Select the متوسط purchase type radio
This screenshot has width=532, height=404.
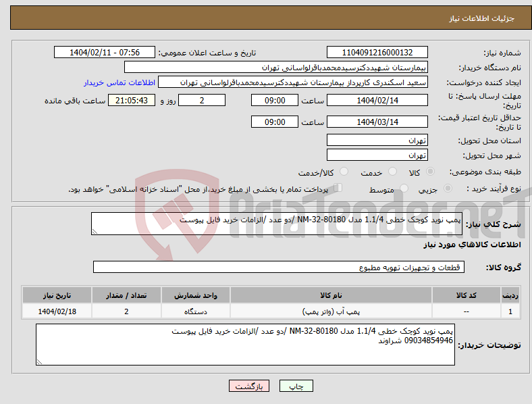[404, 188]
